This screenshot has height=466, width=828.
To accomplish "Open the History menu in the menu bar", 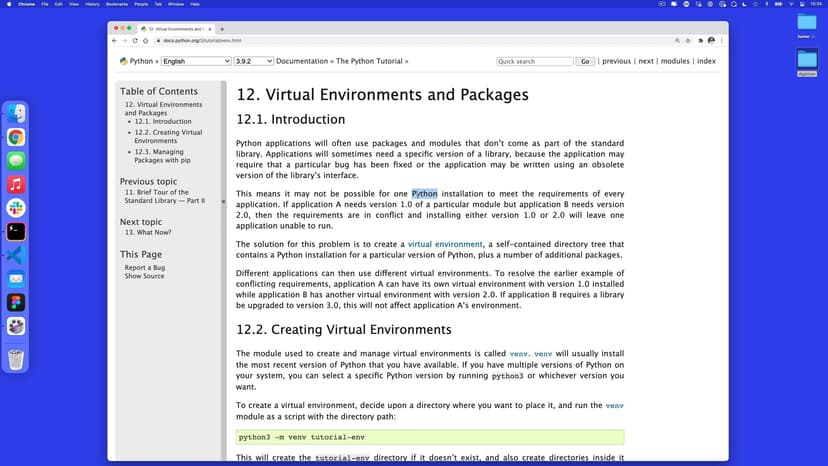I will click(92, 4).
